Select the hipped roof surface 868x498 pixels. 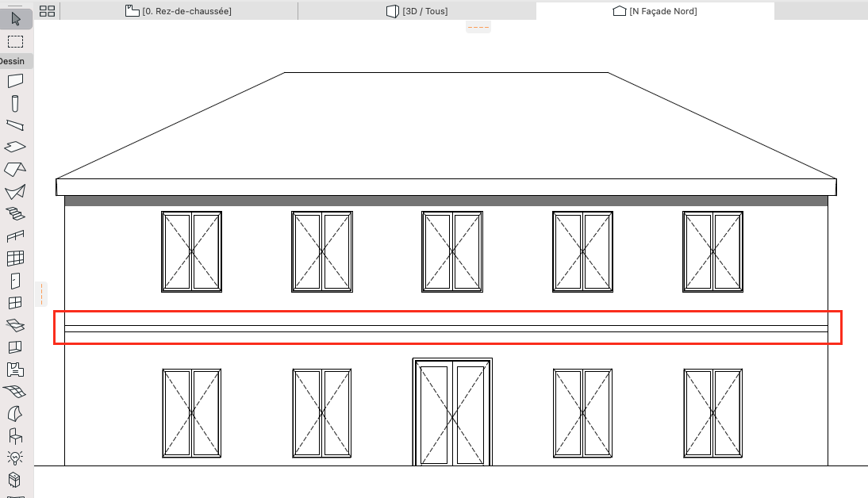coord(446,127)
